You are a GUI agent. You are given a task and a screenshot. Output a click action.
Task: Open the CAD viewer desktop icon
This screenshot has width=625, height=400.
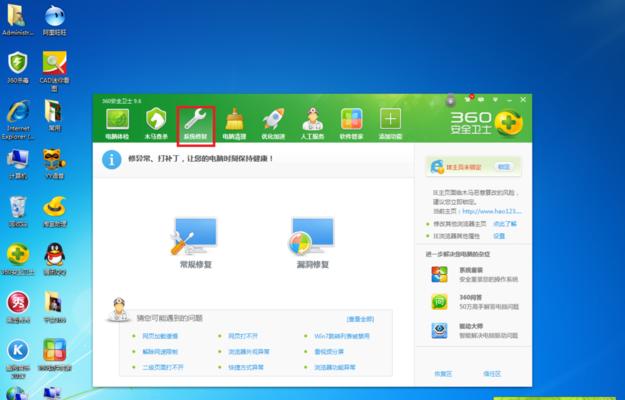click(x=55, y=71)
